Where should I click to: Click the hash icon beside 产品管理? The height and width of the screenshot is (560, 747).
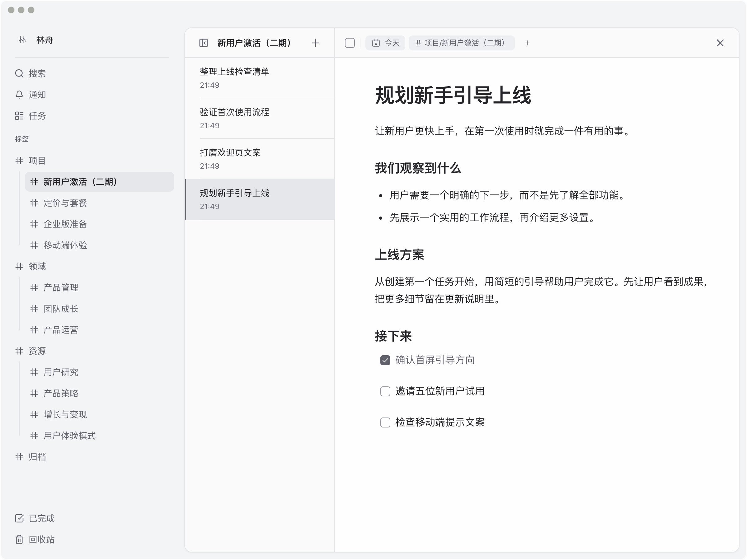pyautogui.click(x=34, y=287)
